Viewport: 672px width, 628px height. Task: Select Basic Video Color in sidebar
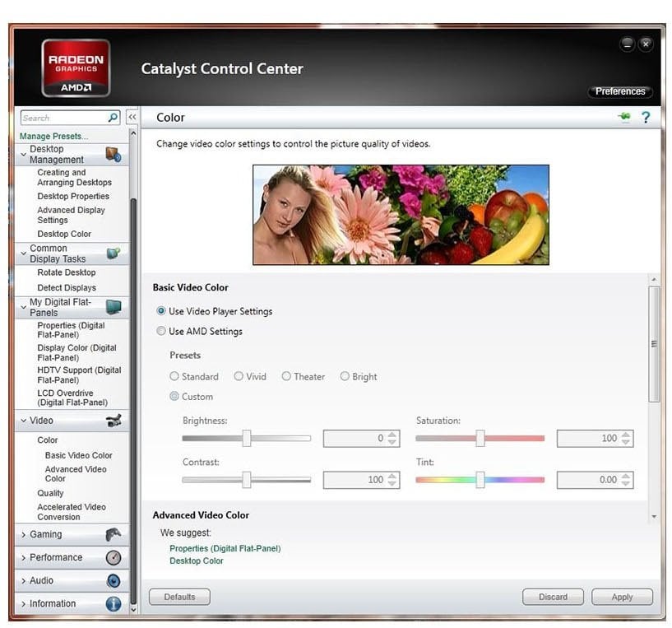(x=78, y=455)
